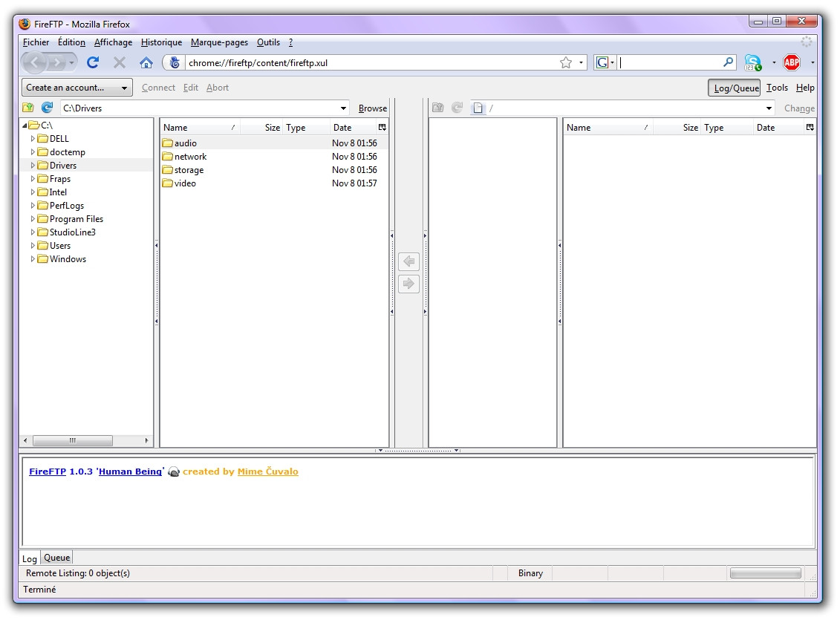This screenshot has height=623, width=840.
Task: Open the Historique menu
Action: (161, 42)
